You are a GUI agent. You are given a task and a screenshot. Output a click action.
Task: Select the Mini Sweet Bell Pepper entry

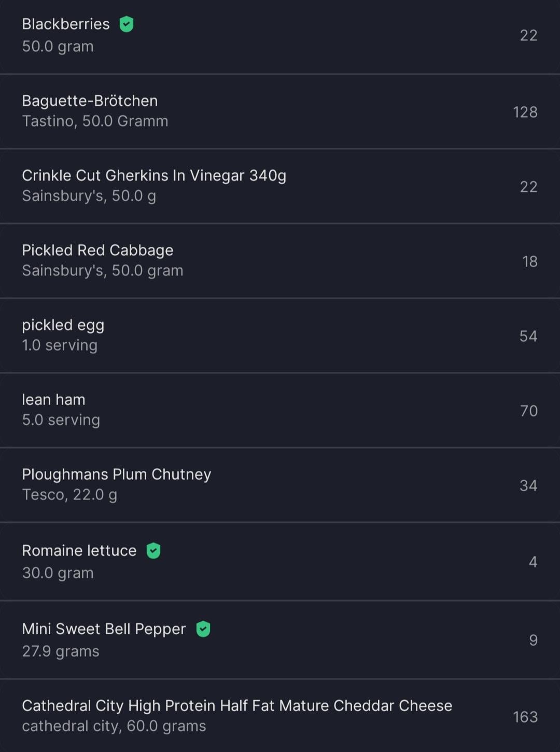tap(104, 629)
